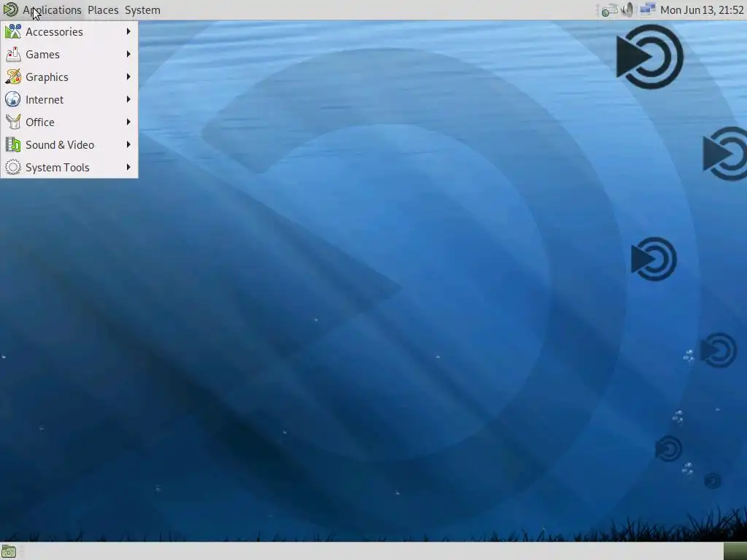The image size is (747, 560).
Task: Open the Office submenu entry
Action: click(x=69, y=122)
